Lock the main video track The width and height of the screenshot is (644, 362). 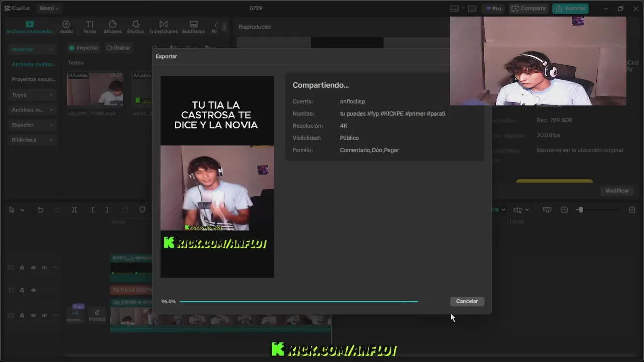point(22,315)
